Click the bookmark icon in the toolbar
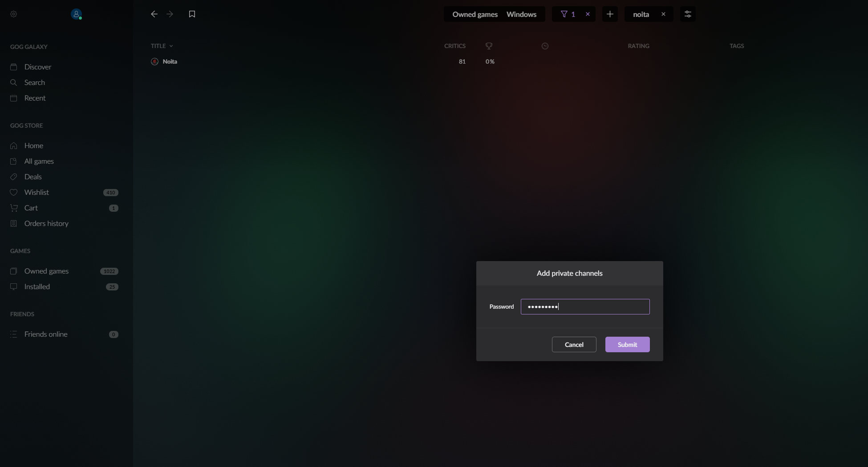The width and height of the screenshot is (868, 467). coord(192,14)
